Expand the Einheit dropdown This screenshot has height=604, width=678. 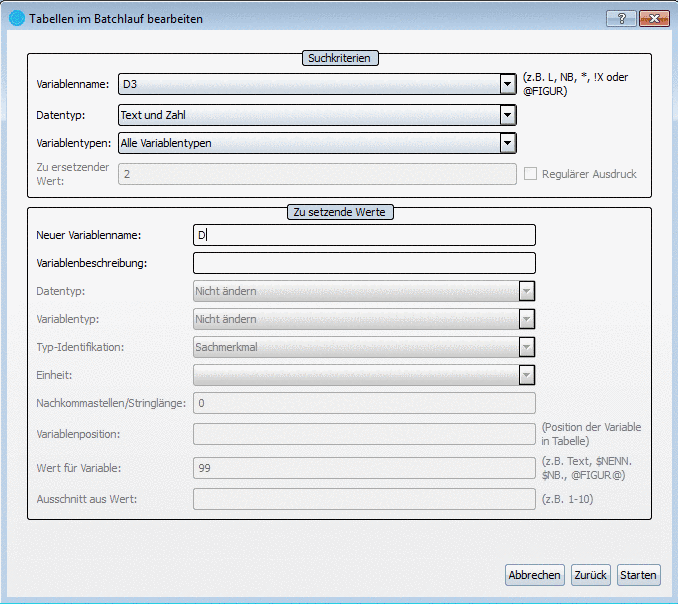526,375
